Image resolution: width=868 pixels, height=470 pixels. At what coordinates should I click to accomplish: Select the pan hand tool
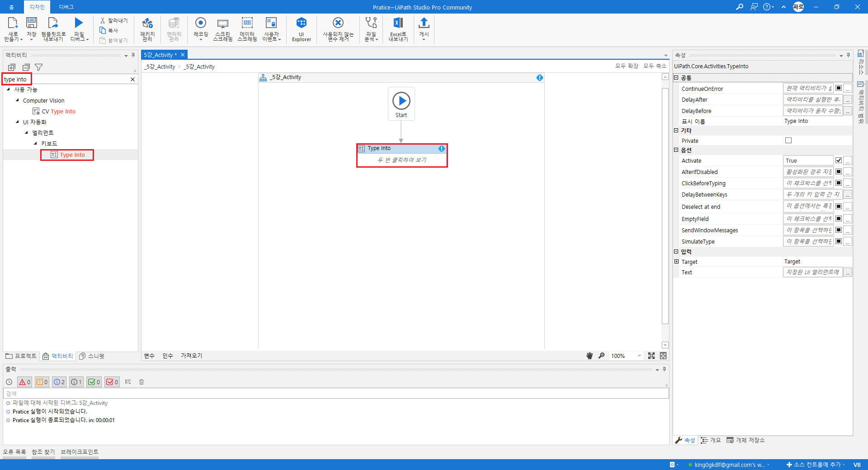[x=590, y=356]
